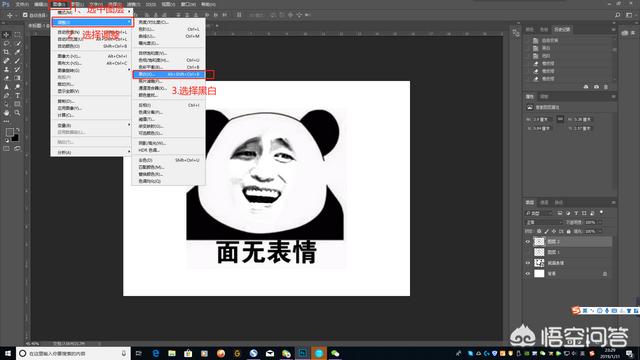This screenshot has height=360, width=640.
Task: Click the Change Screen Mode icon
Action: tap(17, 149)
